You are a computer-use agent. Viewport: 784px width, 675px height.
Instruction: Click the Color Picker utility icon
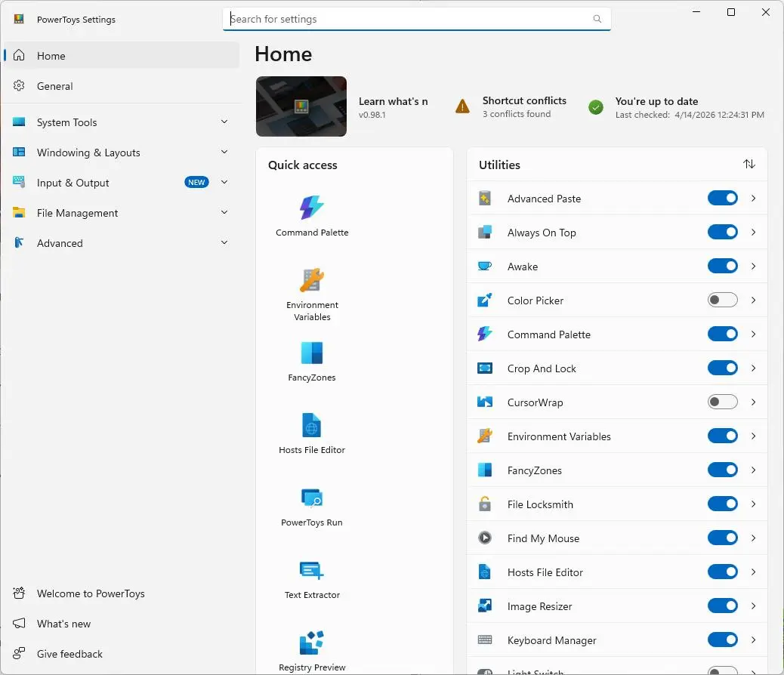pos(484,301)
